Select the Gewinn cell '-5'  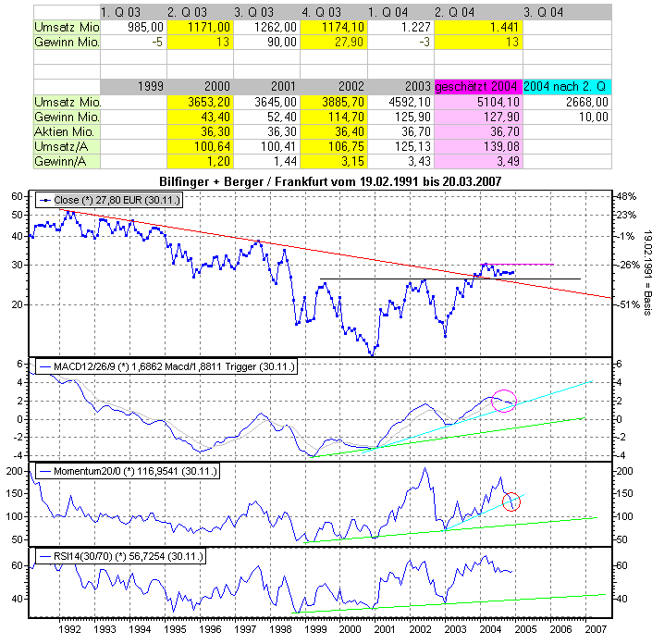tap(133, 42)
